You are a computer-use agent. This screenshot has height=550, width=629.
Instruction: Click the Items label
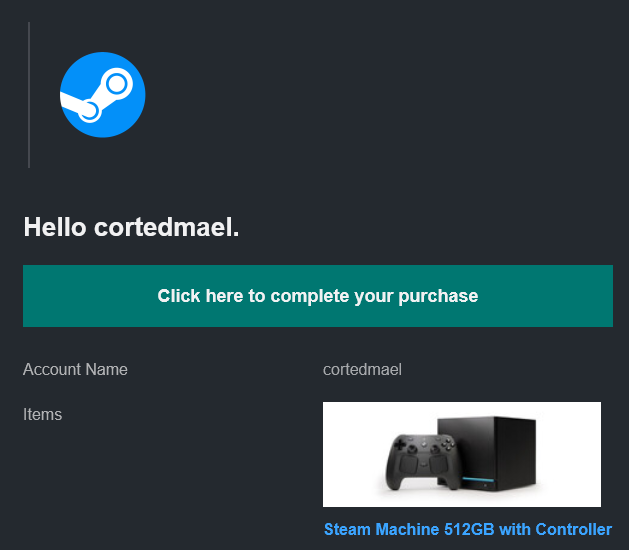point(43,414)
